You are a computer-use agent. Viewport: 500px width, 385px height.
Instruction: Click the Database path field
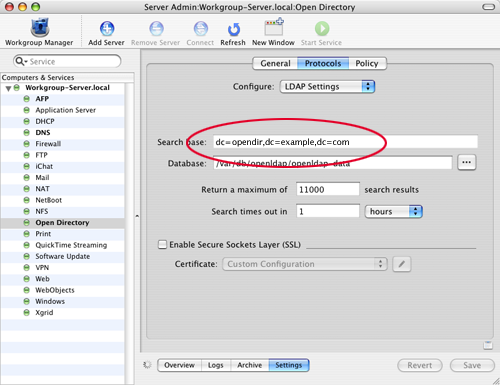point(333,163)
